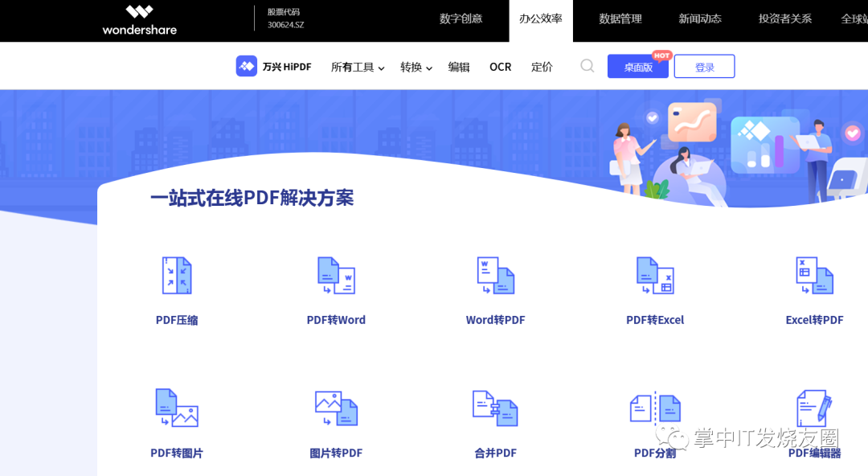Image resolution: width=868 pixels, height=476 pixels.
Task: Open the 定价 pricing page
Action: [542, 67]
